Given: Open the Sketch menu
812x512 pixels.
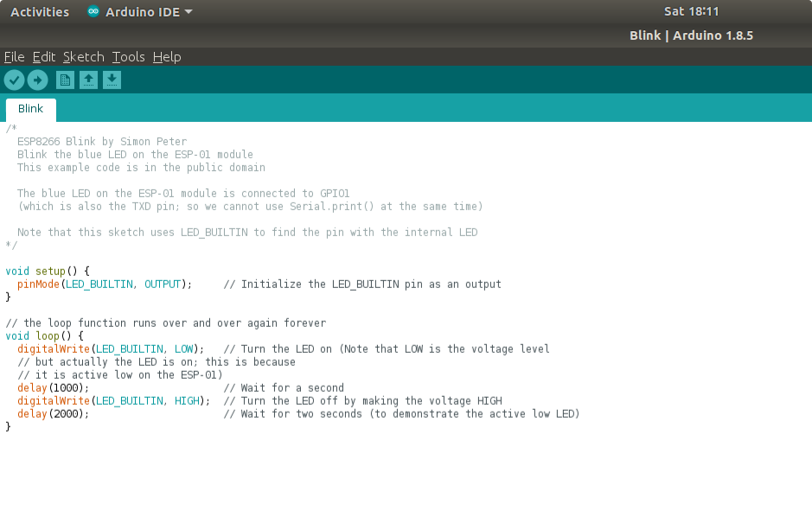Looking at the screenshot, I should click(83, 57).
